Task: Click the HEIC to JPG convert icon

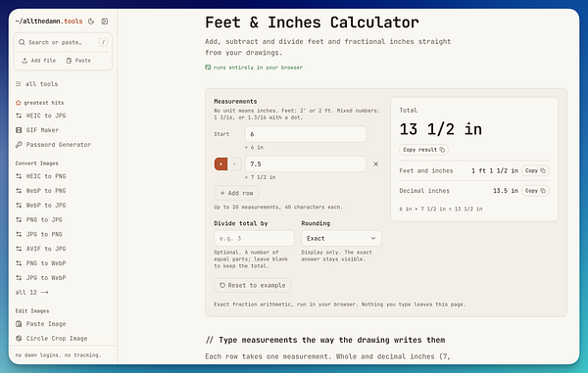Action: tap(19, 116)
